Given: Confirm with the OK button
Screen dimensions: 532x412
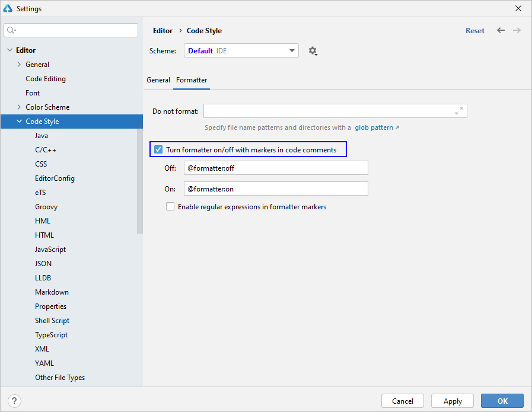Looking at the screenshot, I should point(502,401).
